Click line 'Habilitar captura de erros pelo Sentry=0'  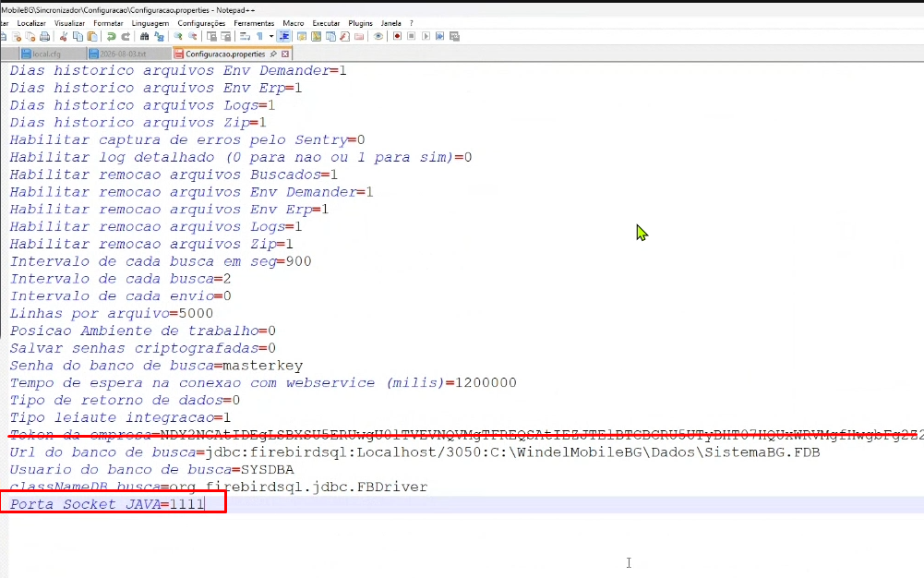187,140
